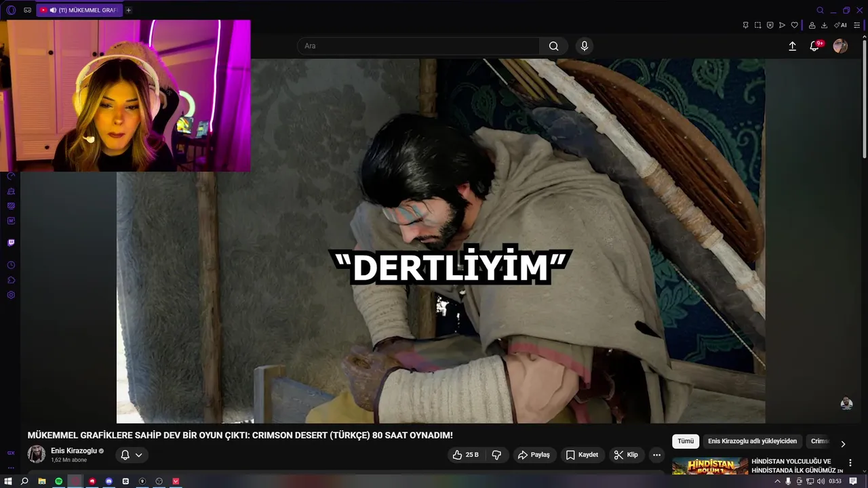Open the GX Corner gamepad icon
The height and width of the screenshot is (488, 868).
click(x=27, y=10)
